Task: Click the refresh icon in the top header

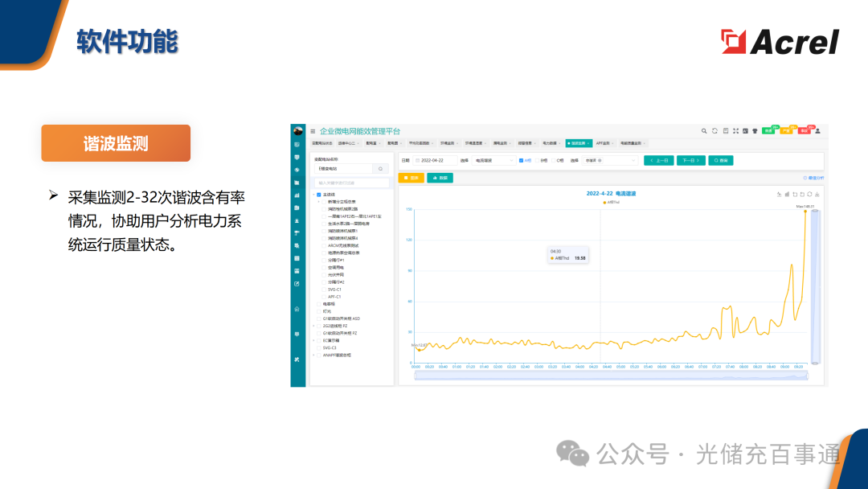Action: click(x=714, y=131)
